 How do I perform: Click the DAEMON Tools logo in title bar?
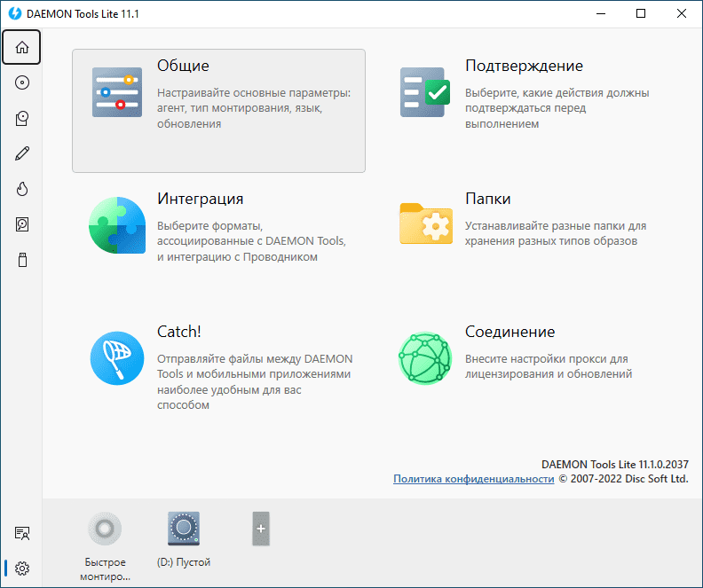point(15,13)
